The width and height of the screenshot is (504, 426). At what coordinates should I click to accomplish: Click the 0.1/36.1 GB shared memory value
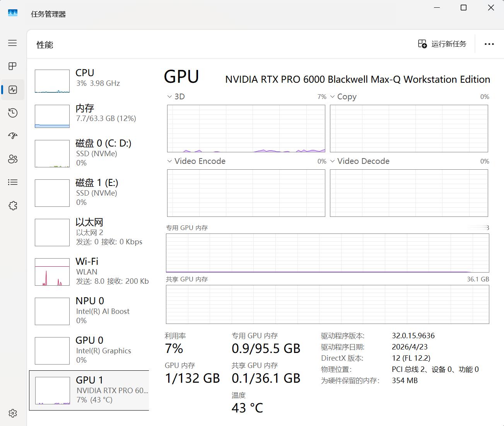tap(266, 378)
